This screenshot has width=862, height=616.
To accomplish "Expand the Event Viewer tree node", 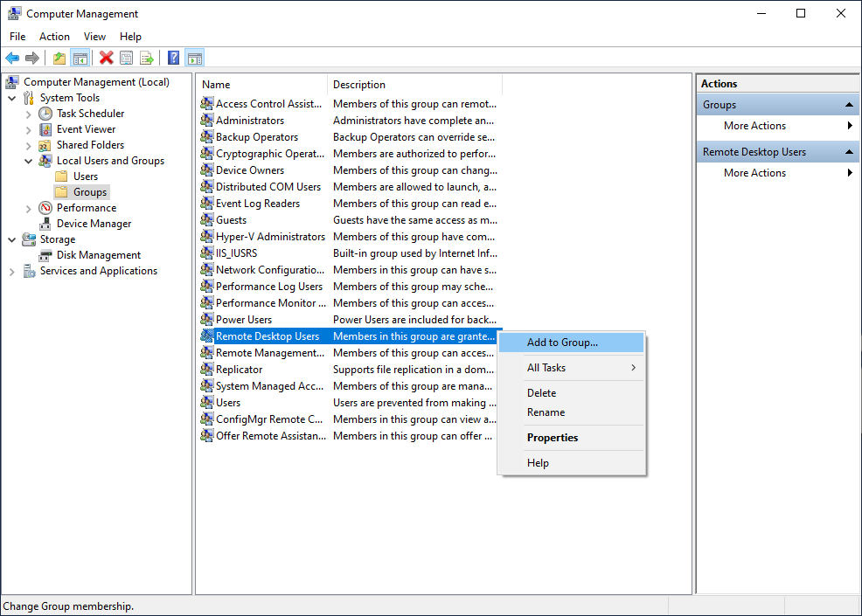I will pos(29,130).
